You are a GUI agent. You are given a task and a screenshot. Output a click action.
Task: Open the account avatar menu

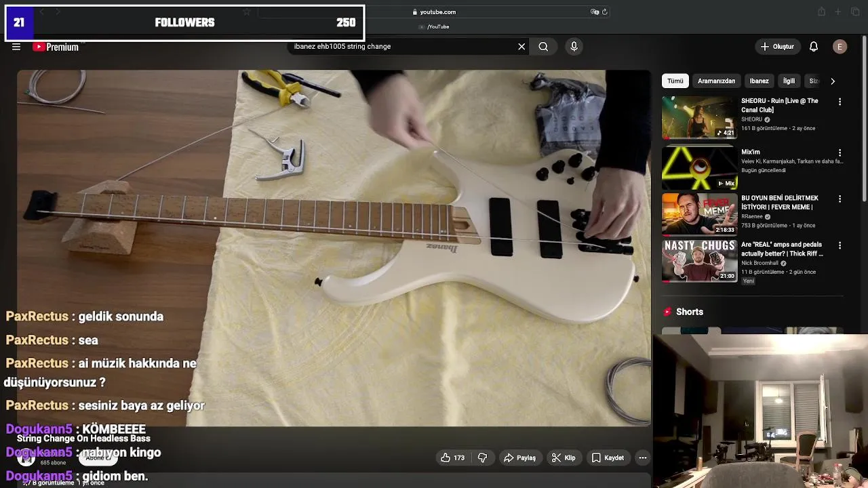[840, 47]
